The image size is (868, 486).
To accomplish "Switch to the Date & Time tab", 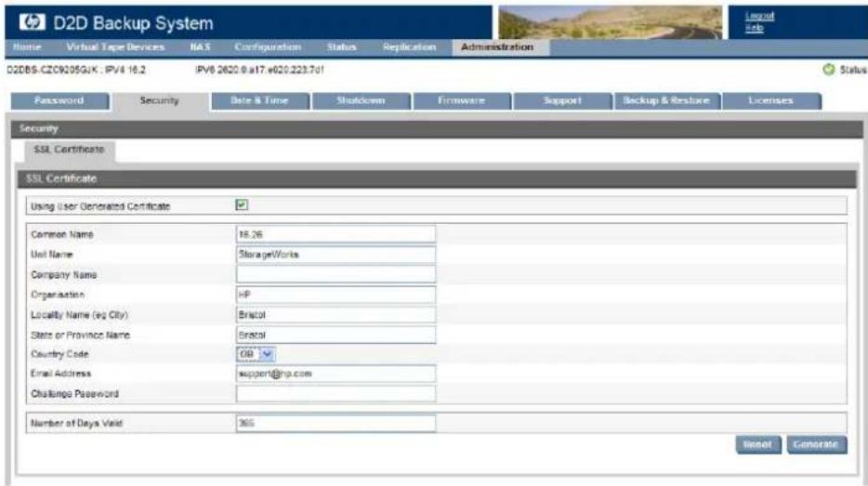I will [x=260, y=100].
